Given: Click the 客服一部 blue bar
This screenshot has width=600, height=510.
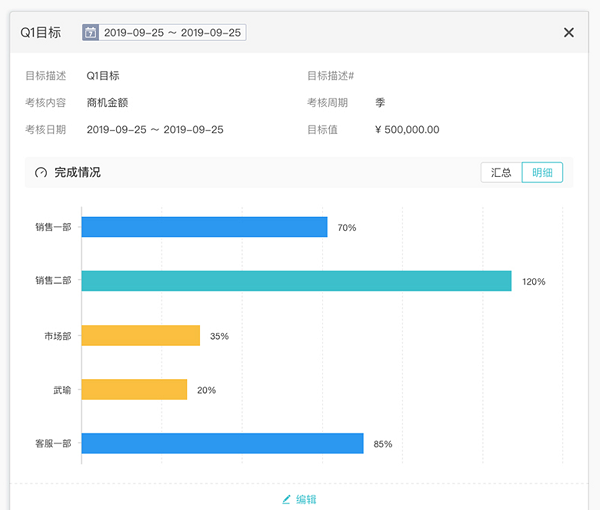Looking at the screenshot, I should [222, 443].
